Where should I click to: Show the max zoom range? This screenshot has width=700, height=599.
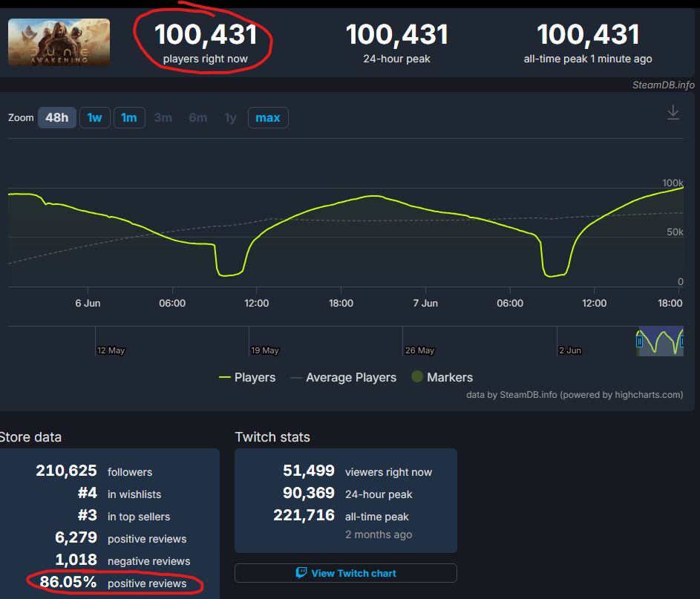(x=268, y=118)
